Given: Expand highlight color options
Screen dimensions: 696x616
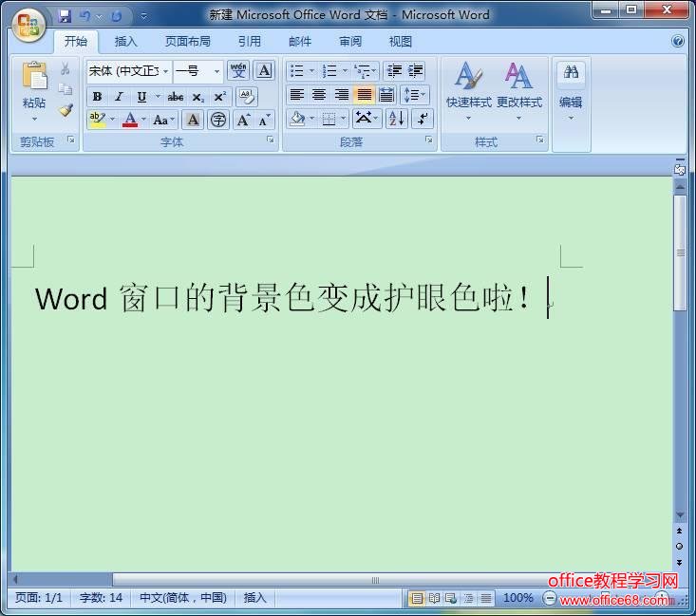Looking at the screenshot, I should 112,119.
